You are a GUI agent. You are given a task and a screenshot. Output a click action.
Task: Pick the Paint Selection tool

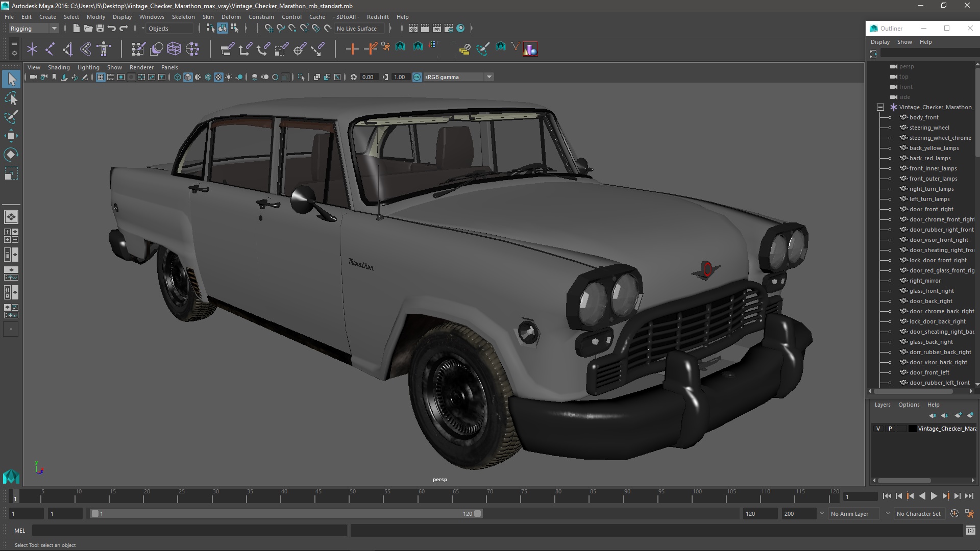click(11, 117)
